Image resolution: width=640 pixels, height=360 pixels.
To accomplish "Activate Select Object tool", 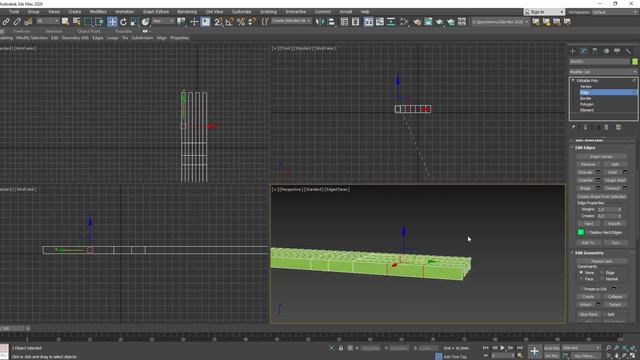I will [65, 22].
